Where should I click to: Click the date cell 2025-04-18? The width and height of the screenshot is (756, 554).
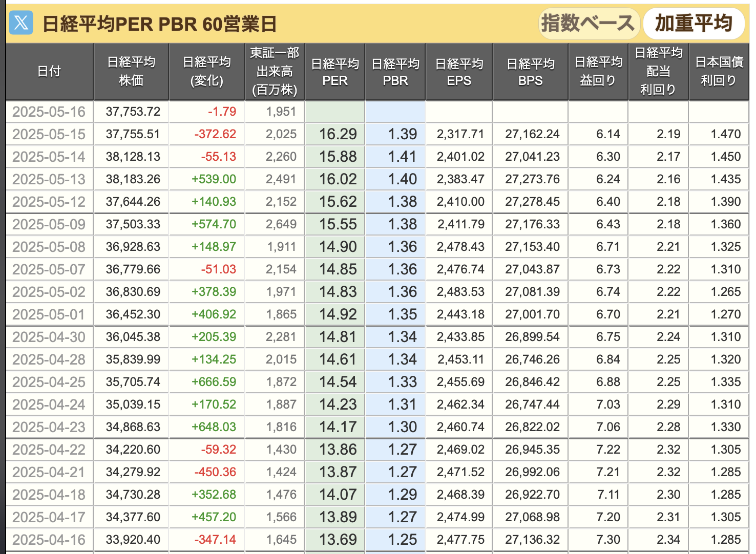click(49, 495)
